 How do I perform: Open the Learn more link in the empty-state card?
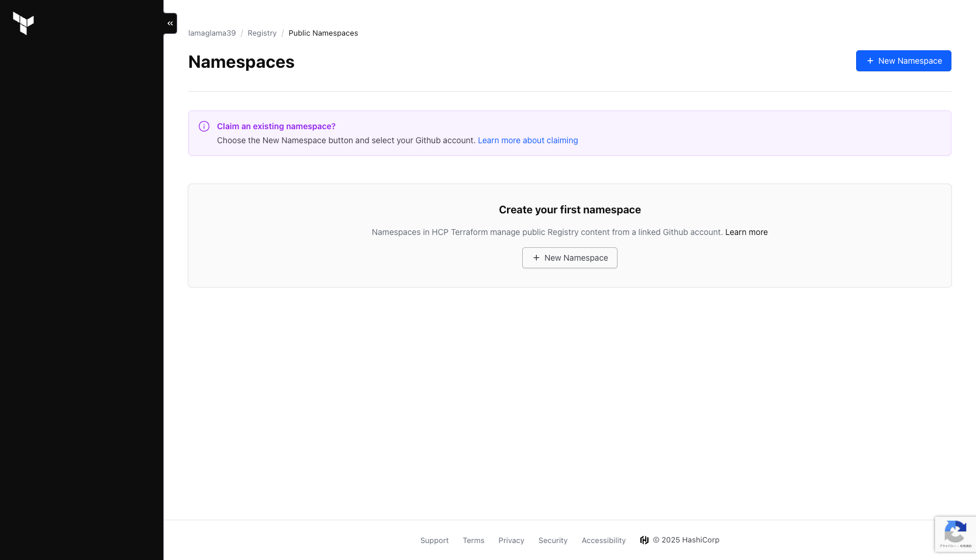click(x=746, y=232)
